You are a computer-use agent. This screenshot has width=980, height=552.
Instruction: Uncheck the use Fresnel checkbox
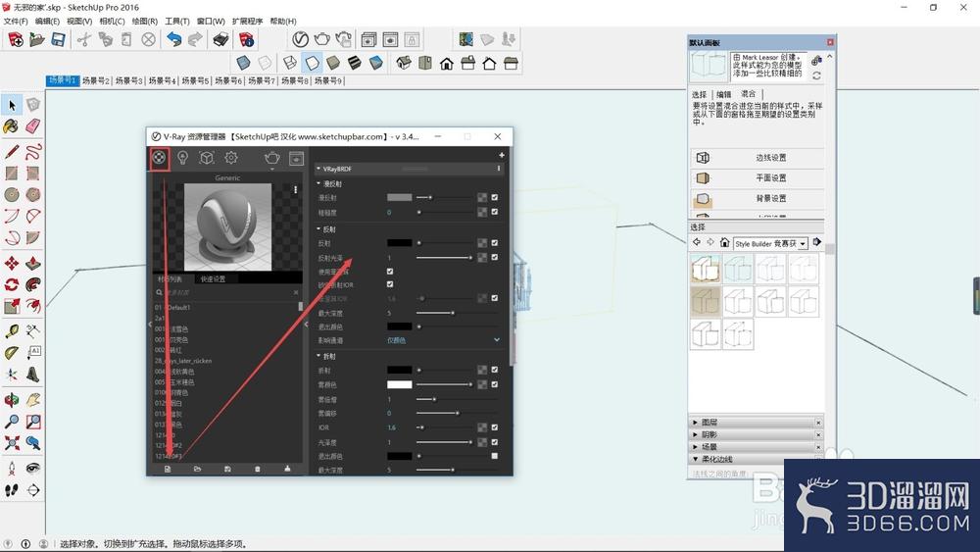390,272
